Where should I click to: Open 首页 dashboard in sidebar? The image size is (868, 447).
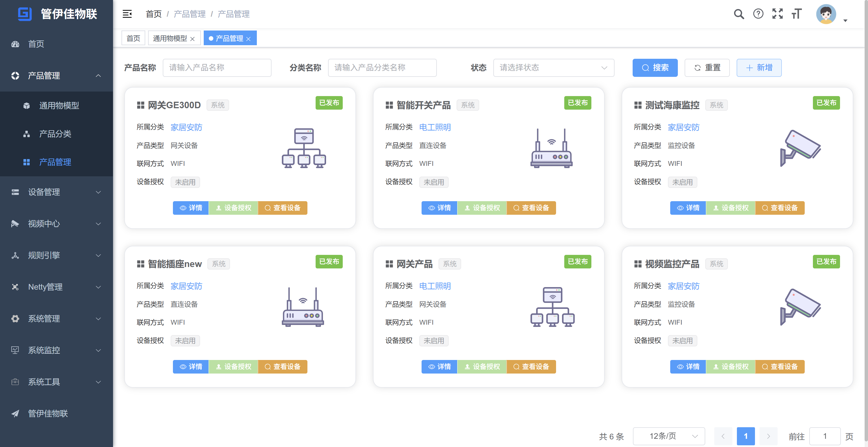(57, 44)
